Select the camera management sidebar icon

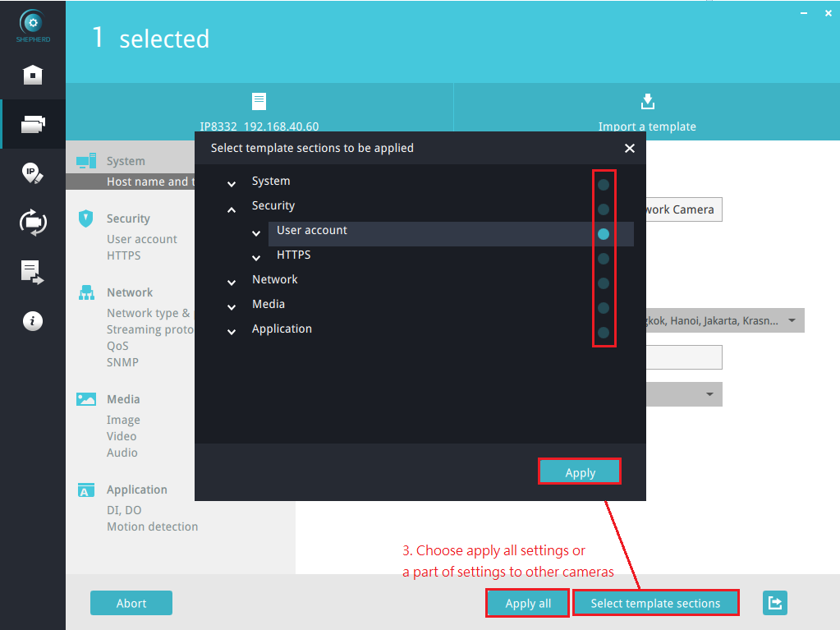point(33,123)
